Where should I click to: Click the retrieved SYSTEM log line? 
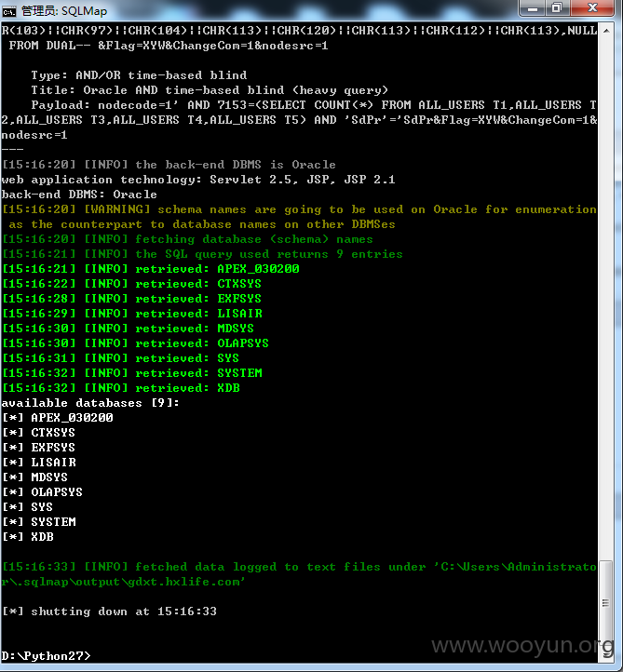tap(132, 373)
